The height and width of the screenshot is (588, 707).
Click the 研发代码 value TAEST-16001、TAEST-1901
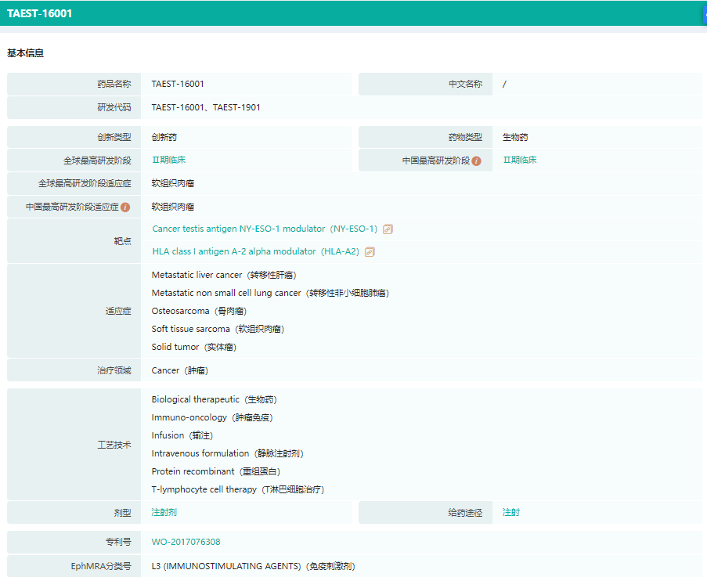pyautogui.click(x=206, y=107)
